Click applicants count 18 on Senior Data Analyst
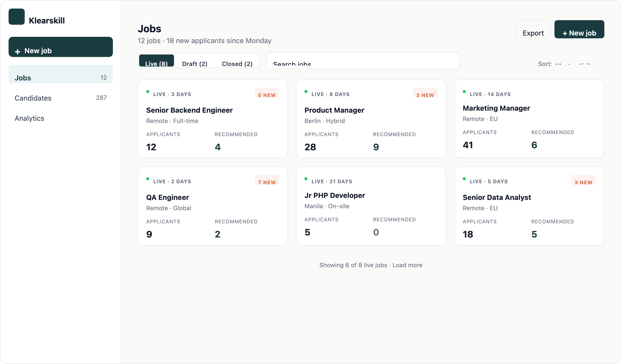 tap(468, 234)
